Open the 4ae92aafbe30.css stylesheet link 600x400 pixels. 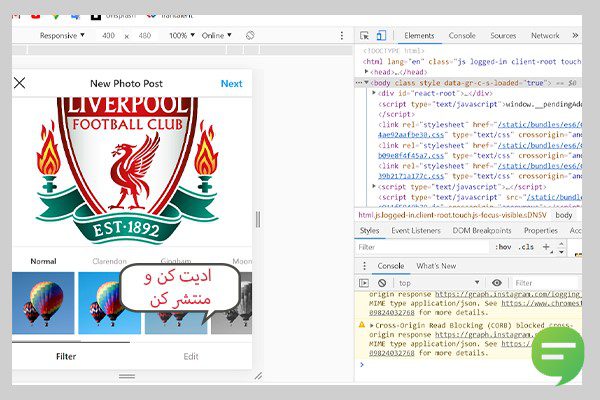tap(411, 135)
